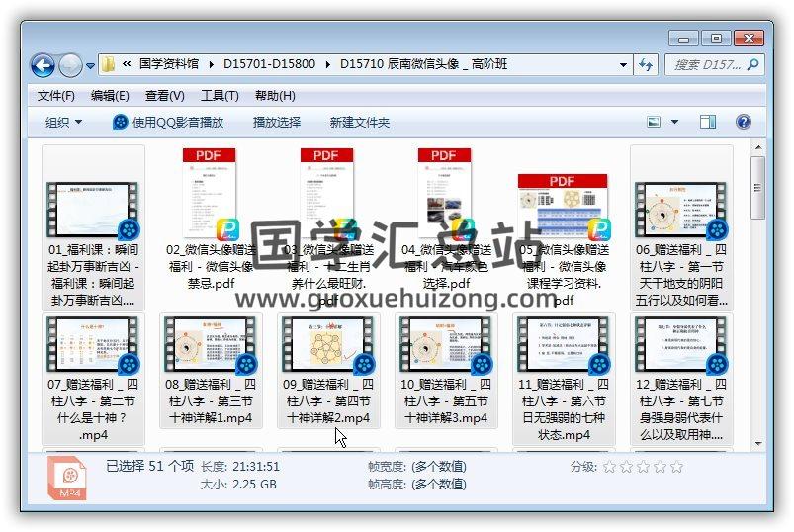The image size is (794, 532).
Task: Navigate to 国学资料馆 in the breadcrumb
Action: (169, 64)
